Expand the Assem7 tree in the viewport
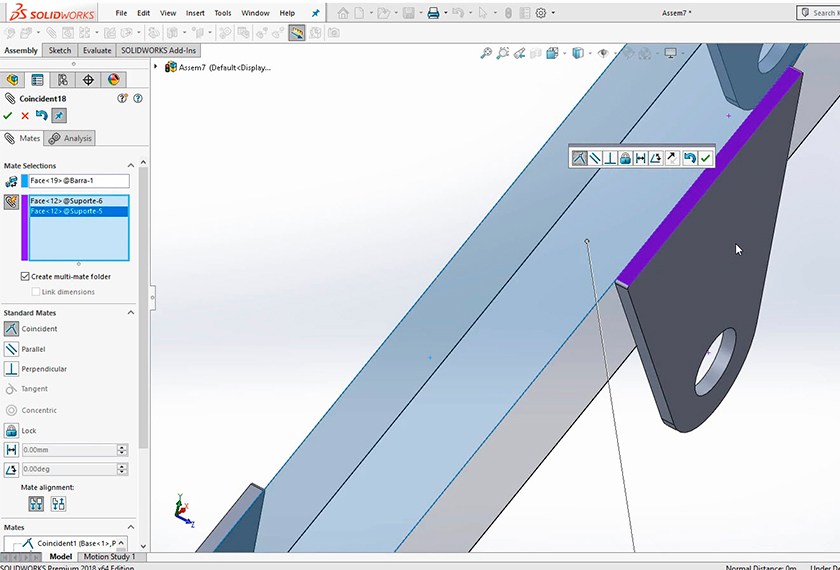 pyautogui.click(x=156, y=67)
